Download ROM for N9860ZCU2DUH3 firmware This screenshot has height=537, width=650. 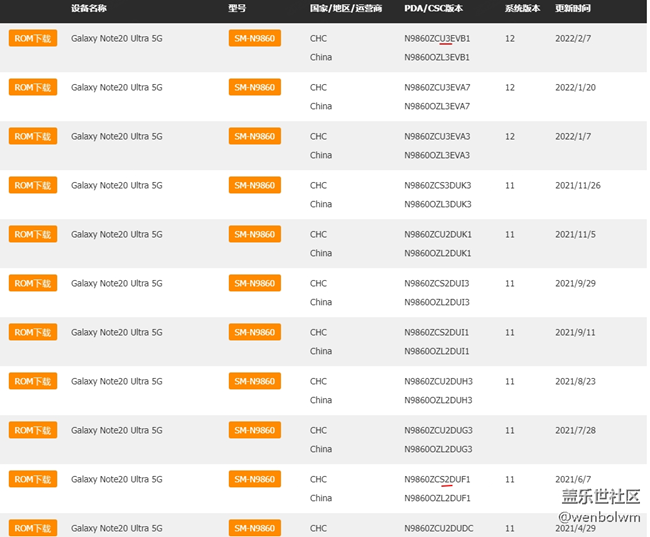33,381
